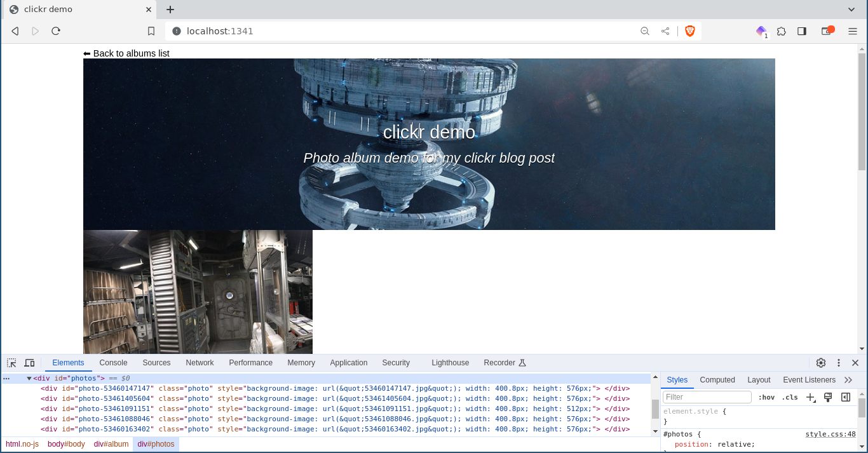Screen dimensions: 868x453
Task: Open the browser hamburger menu
Action: pyautogui.click(x=853, y=31)
